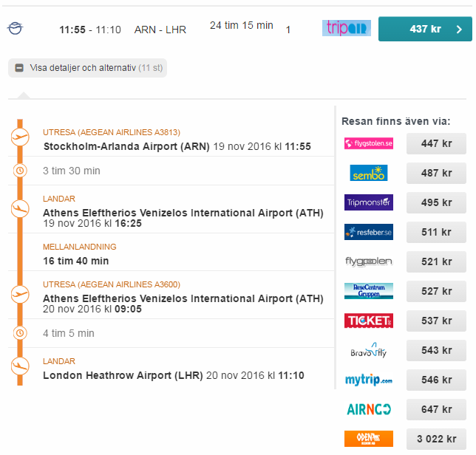The height and width of the screenshot is (455, 476).
Task: Choose the 487 kr sembo price
Action: click(436, 173)
